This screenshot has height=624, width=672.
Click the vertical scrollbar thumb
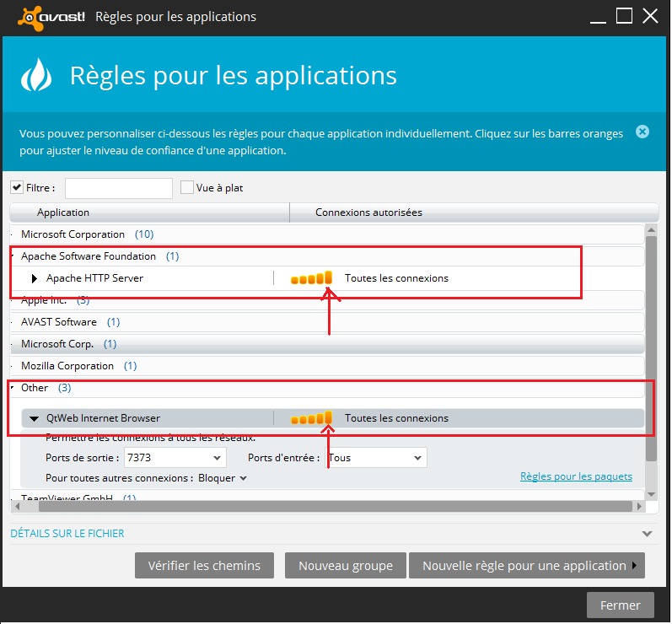(652, 348)
